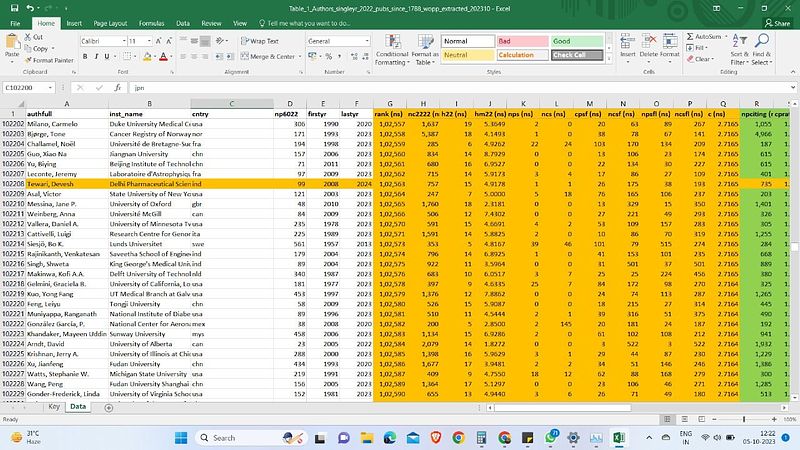Screen dimensions: 800x450
Task: Open the Data ribbon tab
Action: [183, 23]
